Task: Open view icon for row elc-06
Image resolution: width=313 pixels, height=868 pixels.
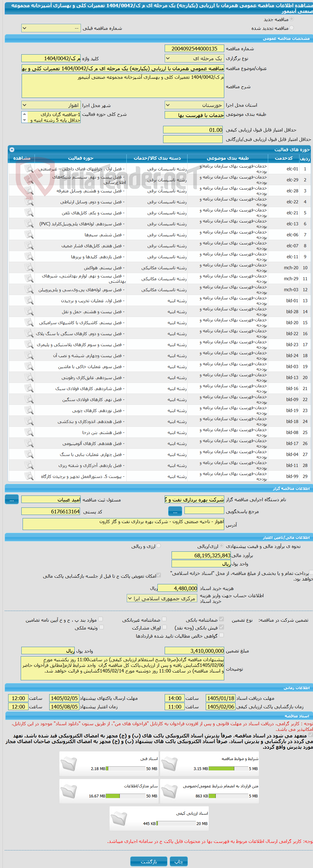Action: pos(29,235)
